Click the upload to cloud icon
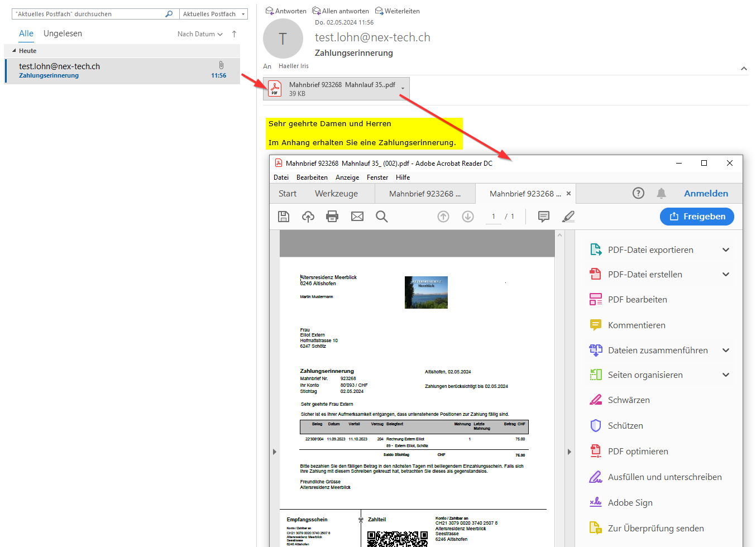Viewport: 756px width, 547px height. coord(308,217)
